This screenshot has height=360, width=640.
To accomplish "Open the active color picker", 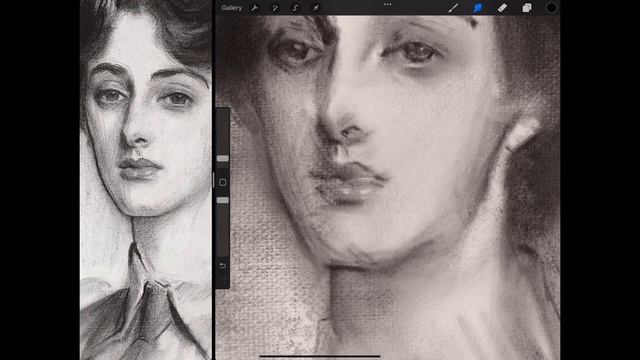I will [x=551, y=8].
